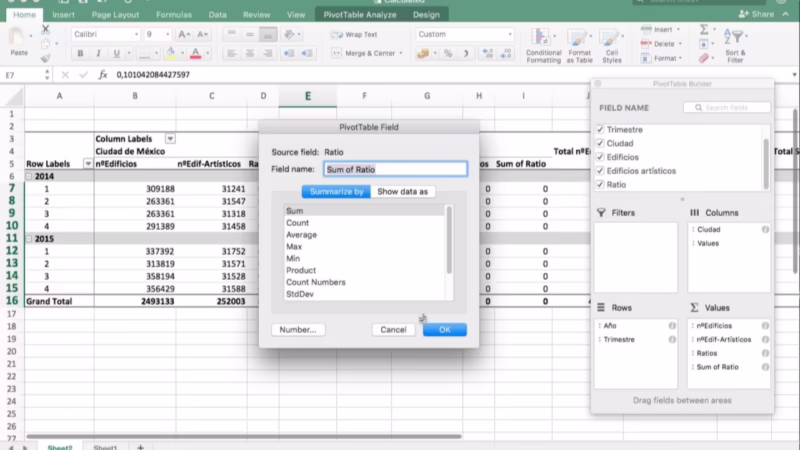Click the Paste icon in the ribbon

[18, 42]
